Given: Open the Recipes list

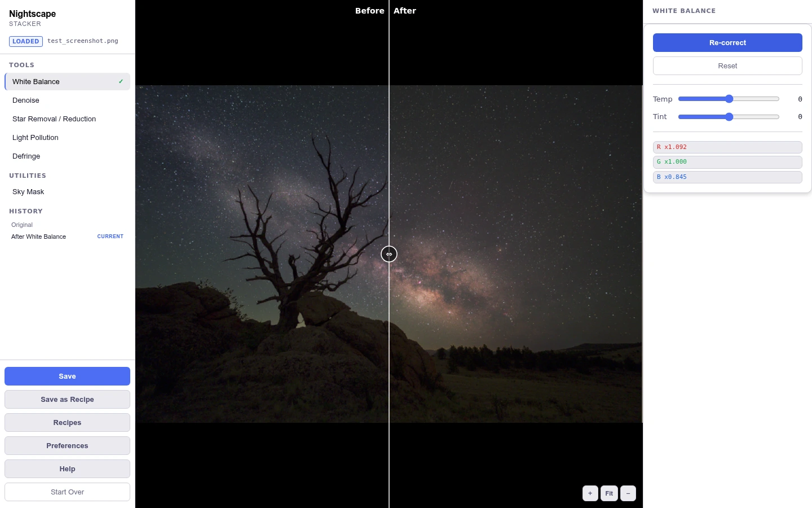Looking at the screenshot, I should point(67,423).
